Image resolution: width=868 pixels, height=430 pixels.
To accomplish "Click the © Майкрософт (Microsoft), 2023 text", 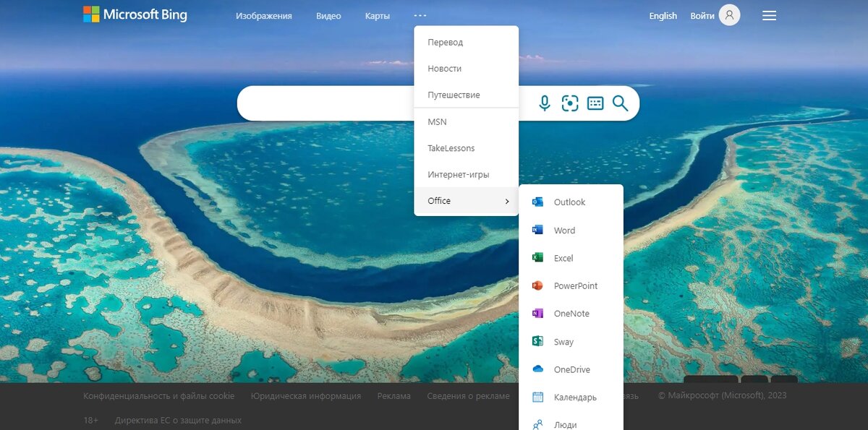I will [x=722, y=395].
